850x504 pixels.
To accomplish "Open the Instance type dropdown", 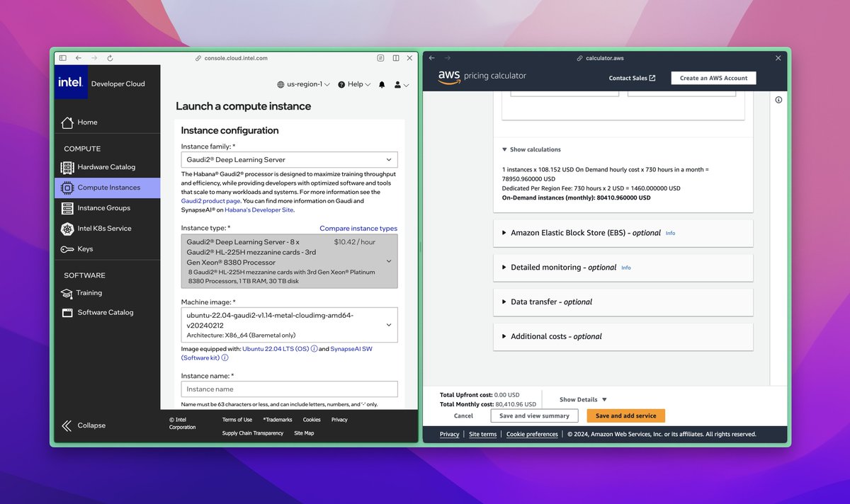I will point(289,261).
